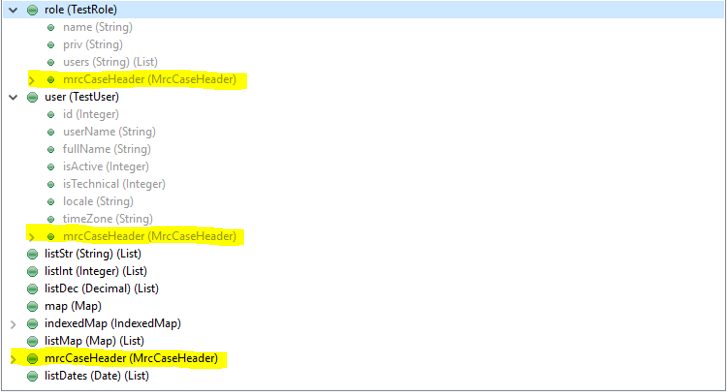The height and width of the screenshot is (392, 727).
Task: Select mrcCaseHeader label under user
Action: tap(150, 236)
